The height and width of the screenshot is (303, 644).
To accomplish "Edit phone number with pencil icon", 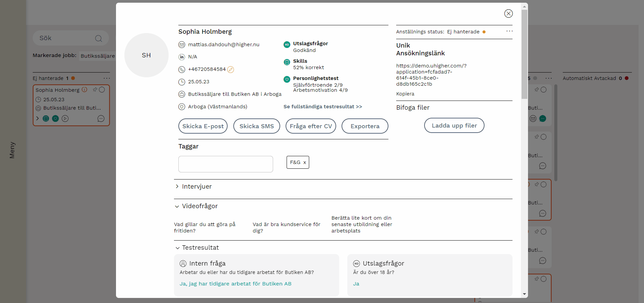I will pos(231,70).
